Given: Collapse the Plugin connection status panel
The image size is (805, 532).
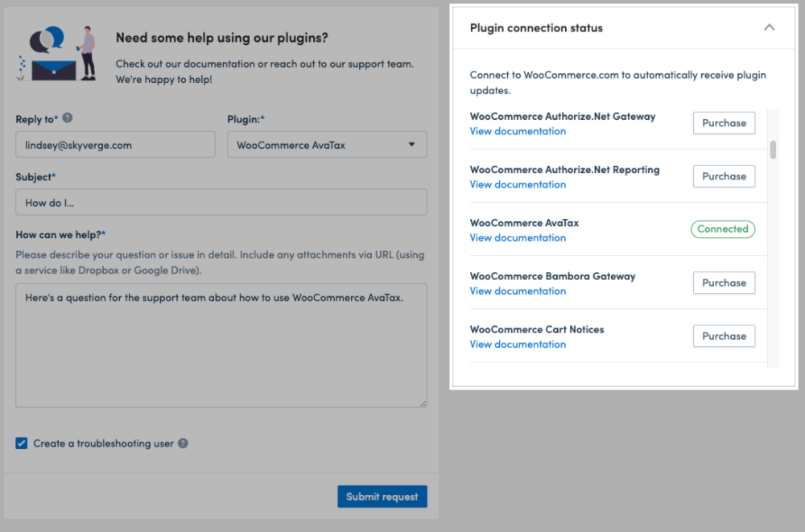Looking at the screenshot, I should 769,27.
